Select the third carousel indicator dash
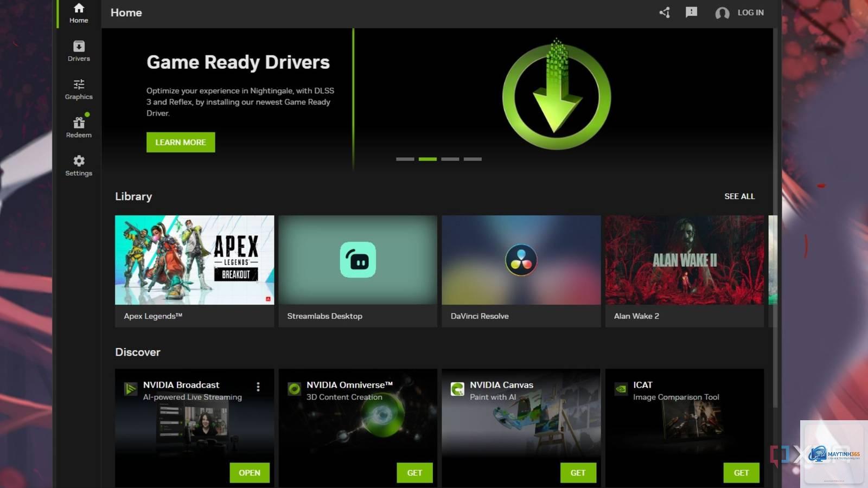The height and width of the screenshot is (488, 868). 450,159
